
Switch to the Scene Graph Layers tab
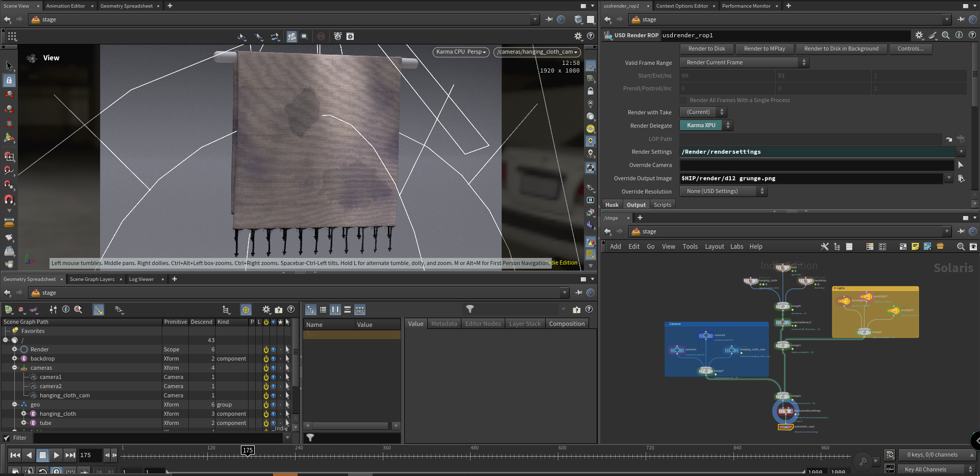coord(92,279)
